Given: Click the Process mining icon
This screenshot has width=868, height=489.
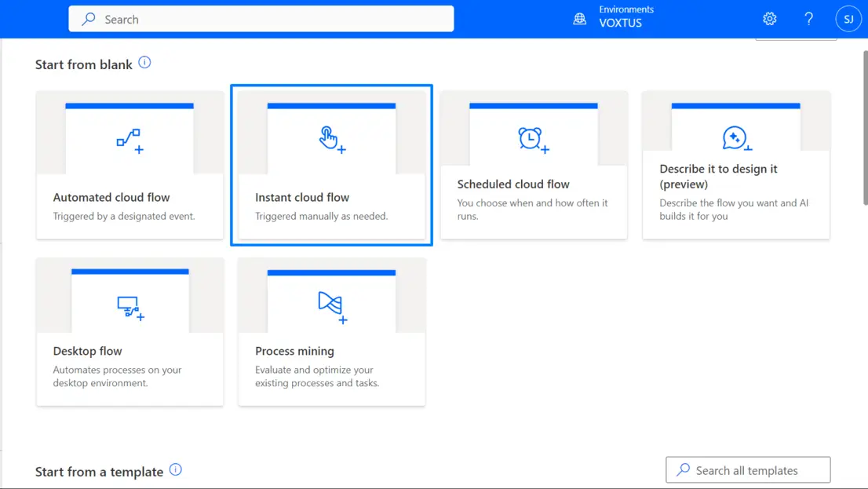Looking at the screenshot, I should 332,306.
